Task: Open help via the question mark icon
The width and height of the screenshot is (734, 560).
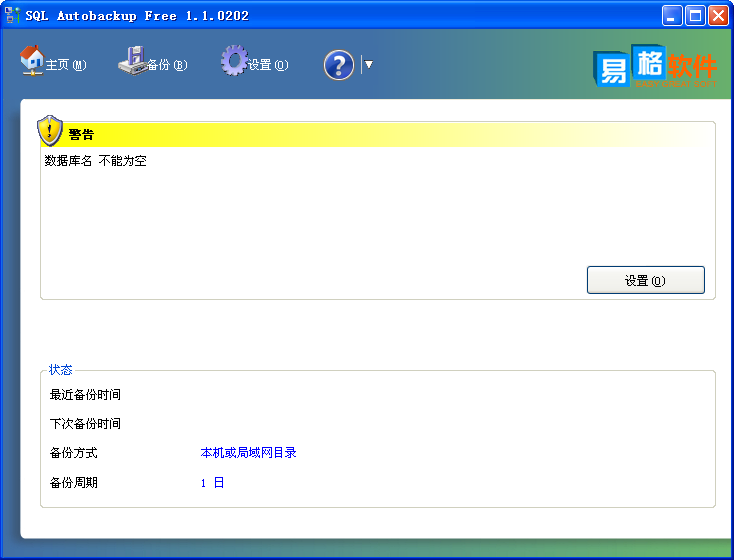Action: (x=339, y=65)
